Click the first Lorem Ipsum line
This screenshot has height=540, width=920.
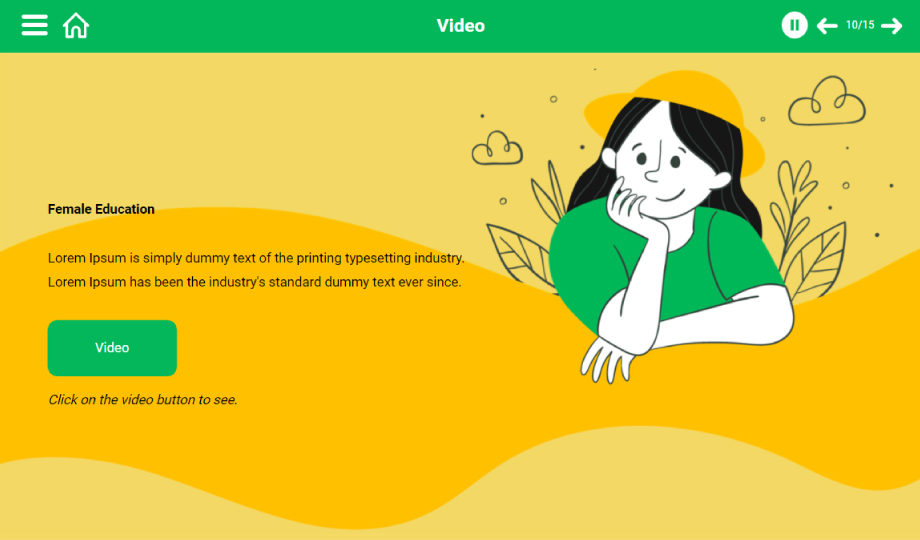pos(256,258)
